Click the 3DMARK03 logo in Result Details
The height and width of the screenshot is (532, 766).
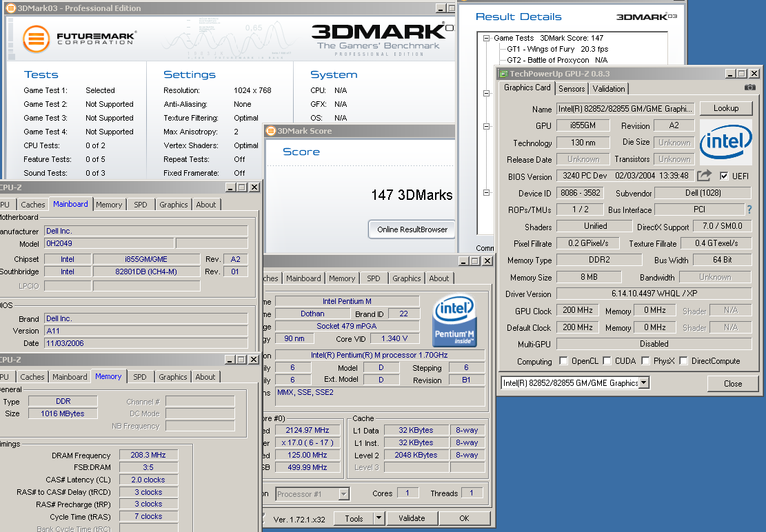click(x=646, y=17)
